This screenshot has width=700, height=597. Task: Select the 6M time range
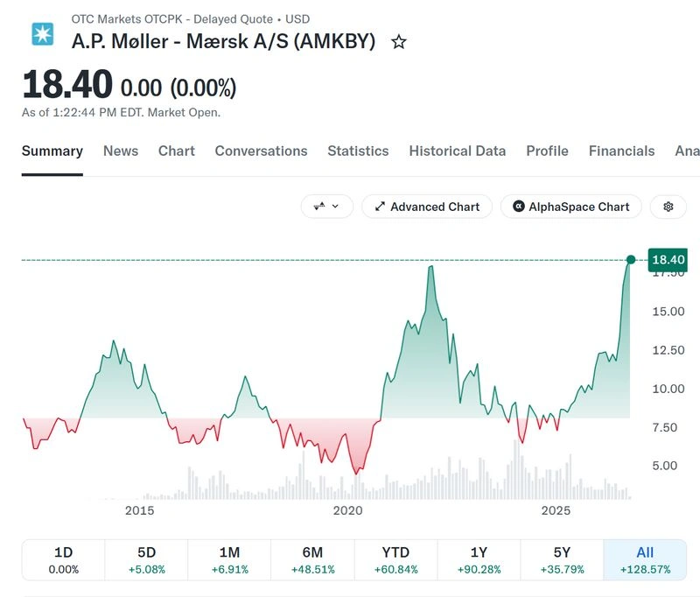312,560
